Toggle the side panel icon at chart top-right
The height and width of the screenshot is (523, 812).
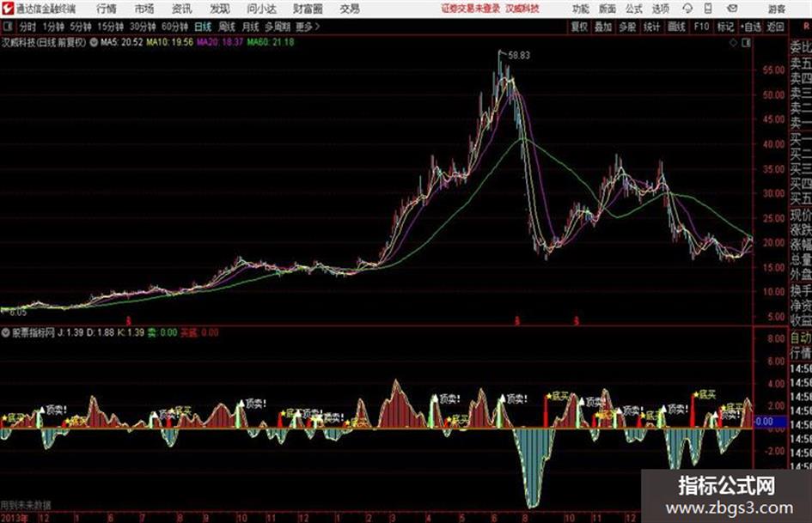click(746, 43)
